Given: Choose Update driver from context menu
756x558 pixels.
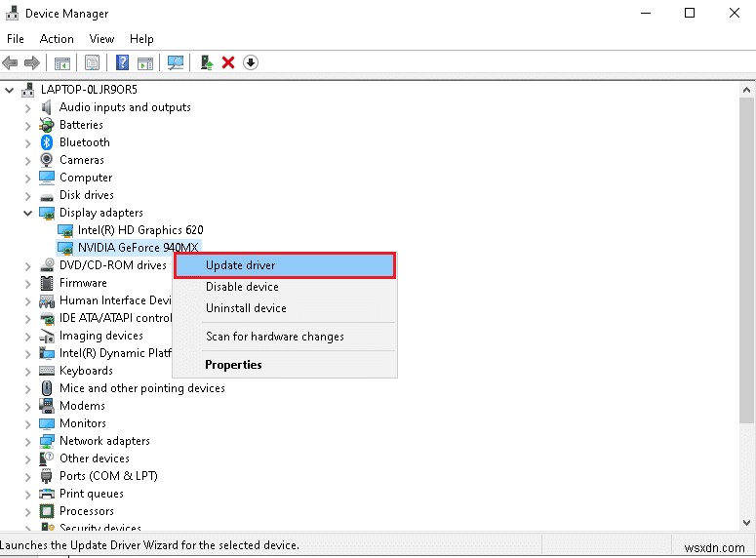Looking at the screenshot, I should 240,265.
